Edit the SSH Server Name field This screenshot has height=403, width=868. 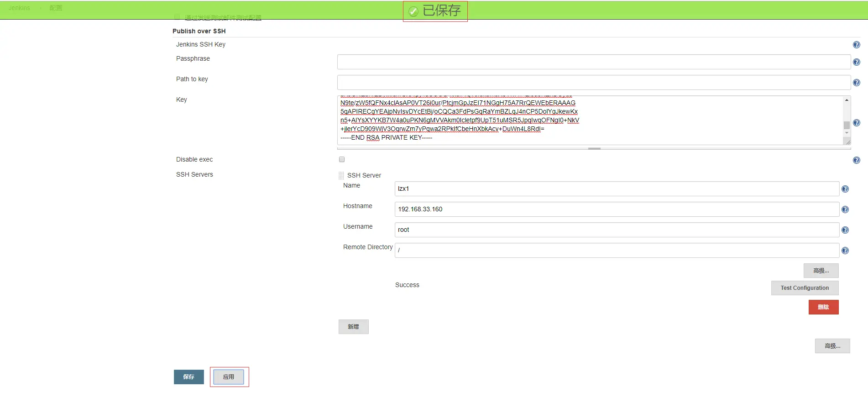(x=617, y=189)
